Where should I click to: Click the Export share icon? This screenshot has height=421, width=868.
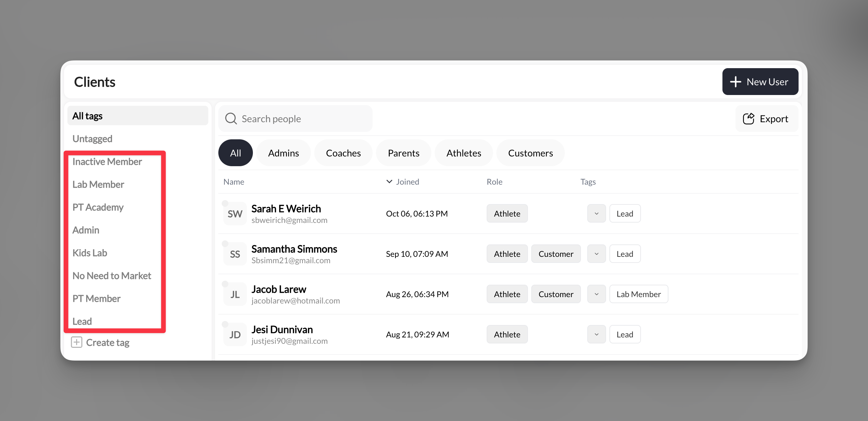pos(748,119)
